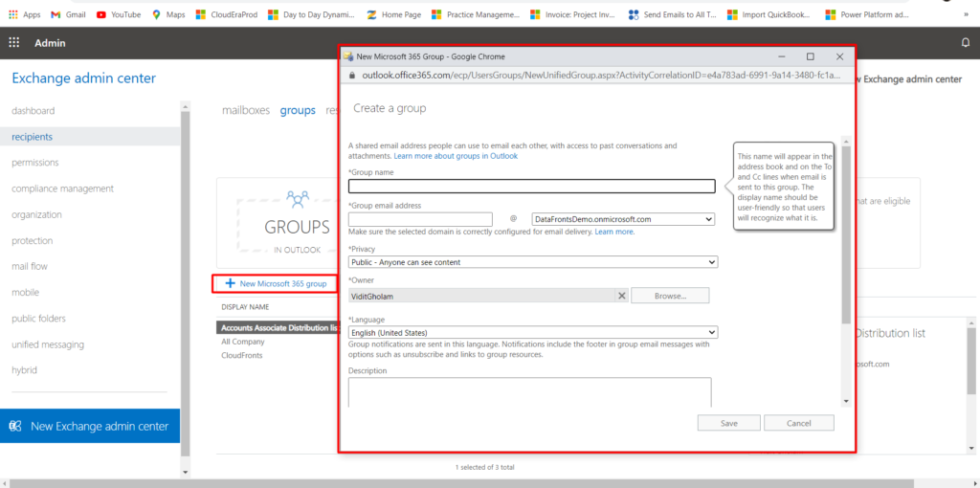980x488 pixels.
Task: Open the Language dropdown
Action: 533,332
